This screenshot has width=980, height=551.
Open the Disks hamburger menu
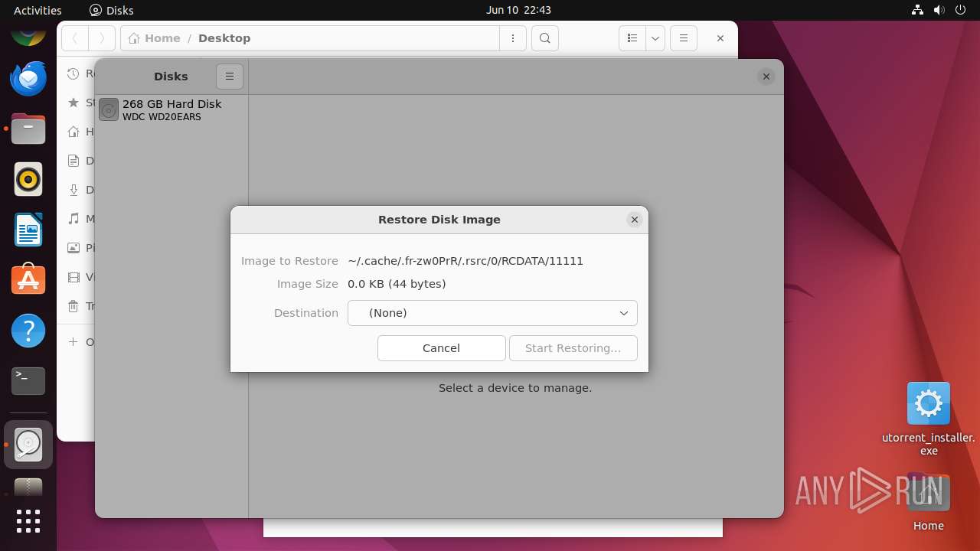tap(230, 77)
